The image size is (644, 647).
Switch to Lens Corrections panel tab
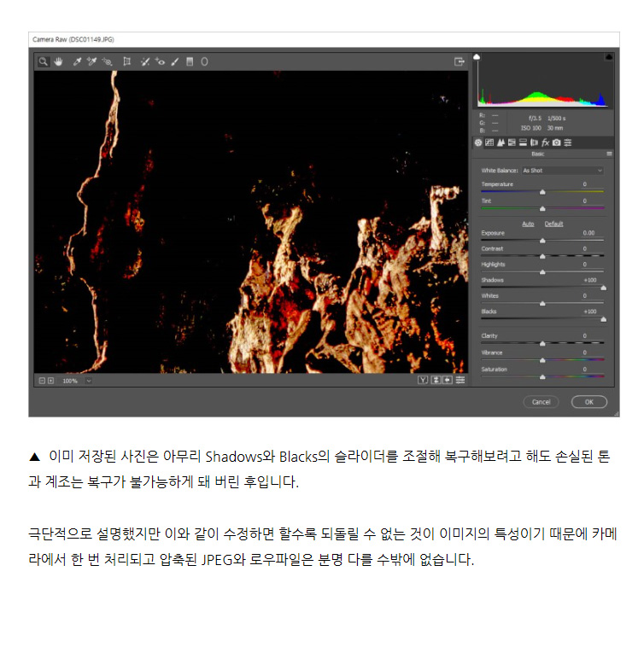(534, 143)
